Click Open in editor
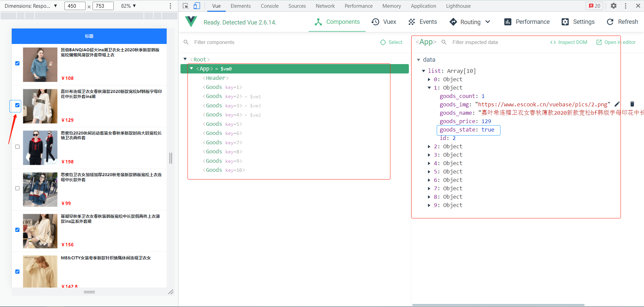The width and height of the screenshot is (644, 307). (x=616, y=42)
